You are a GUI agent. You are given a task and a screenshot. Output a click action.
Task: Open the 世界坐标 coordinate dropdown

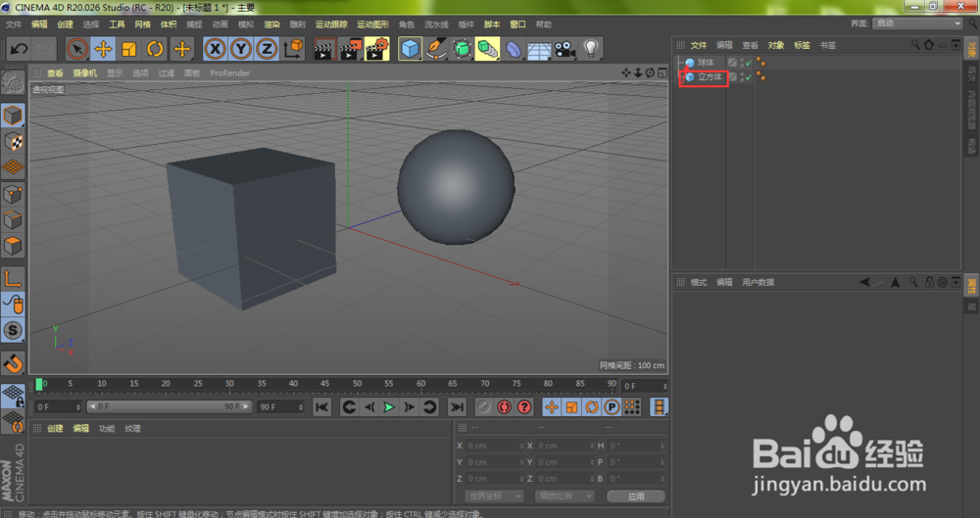point(494,495)
